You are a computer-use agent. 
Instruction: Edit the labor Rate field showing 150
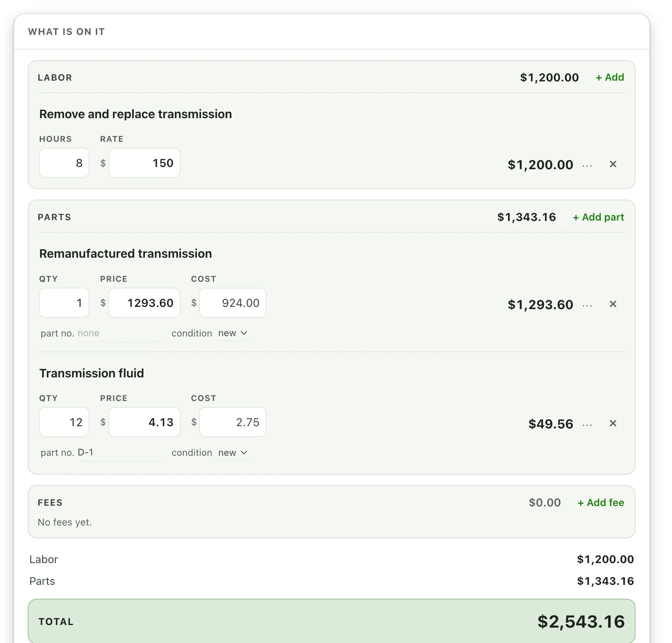click(144, 163)
